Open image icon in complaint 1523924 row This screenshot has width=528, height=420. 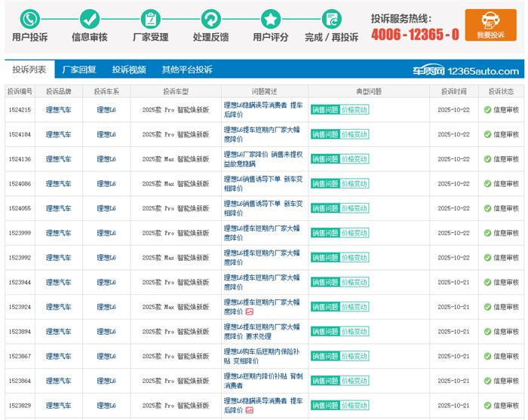tap(250, 311)
